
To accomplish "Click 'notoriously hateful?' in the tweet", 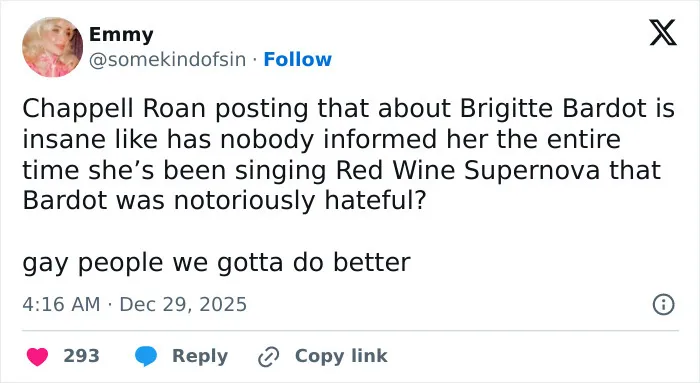I will click(300, 200).
